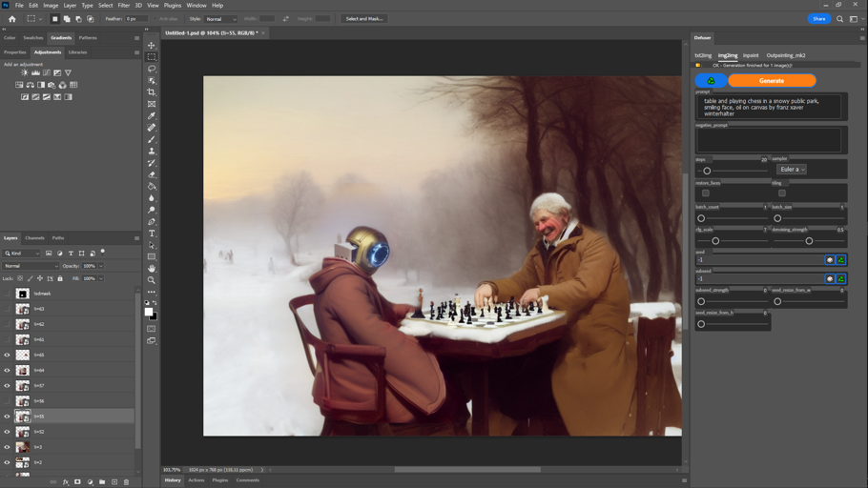Click the denoising_strength slider handle
This screenshot has width=868, height=488.
pos(809,241)
